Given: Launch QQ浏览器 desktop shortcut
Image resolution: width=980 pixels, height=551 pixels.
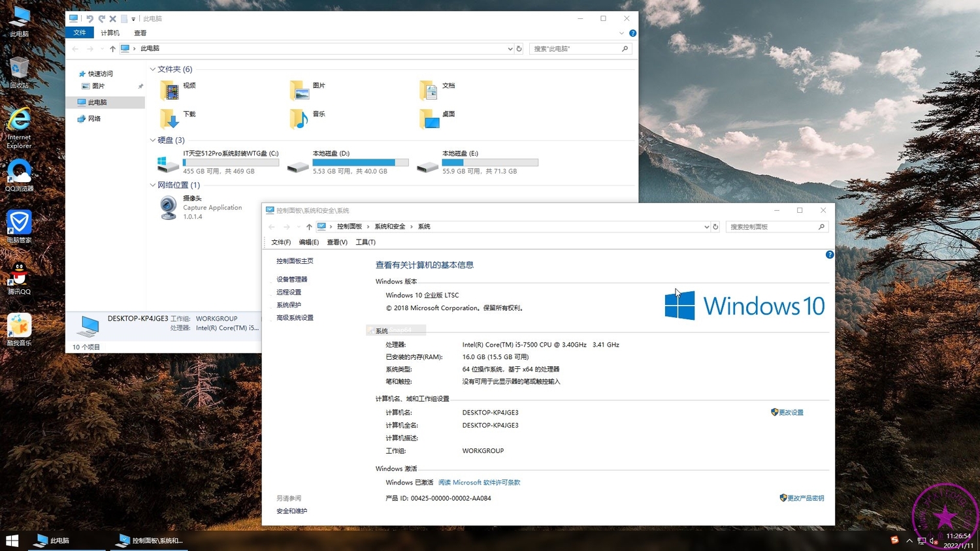Looking at the screenshot, I should click(19, 176).
